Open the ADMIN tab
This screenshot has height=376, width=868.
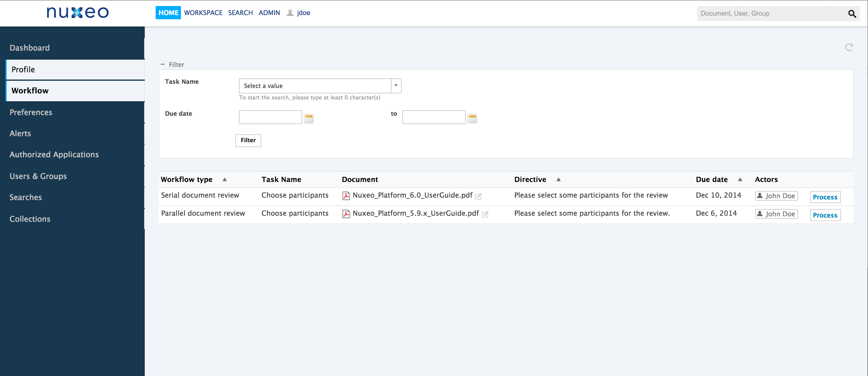(269, 13)
